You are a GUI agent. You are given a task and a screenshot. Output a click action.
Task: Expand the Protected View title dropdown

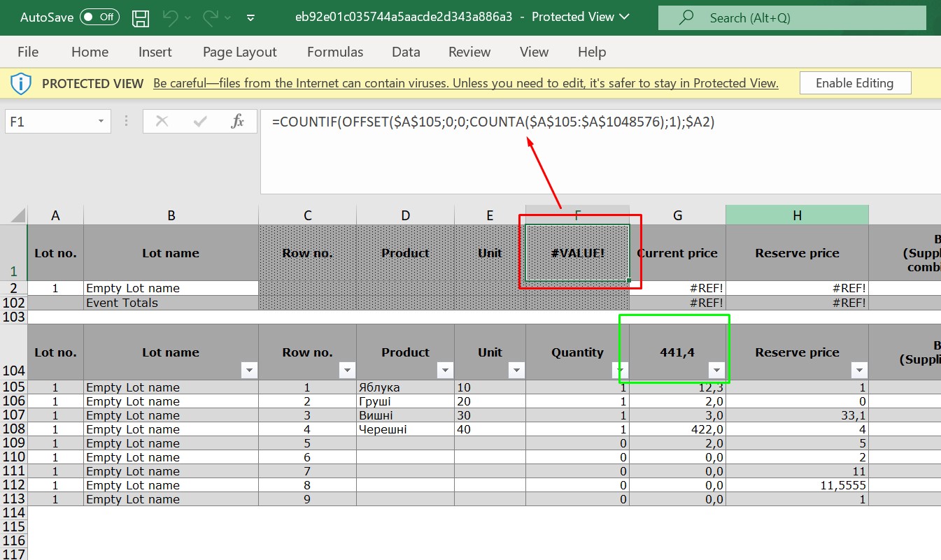[x=624, y=17]
